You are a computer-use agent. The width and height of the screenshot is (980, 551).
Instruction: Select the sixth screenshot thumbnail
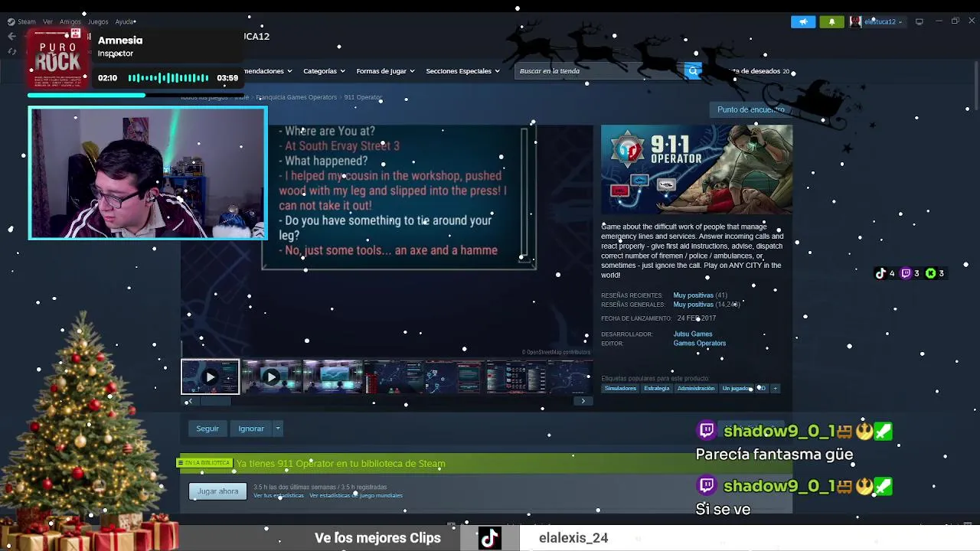point(516,377)
